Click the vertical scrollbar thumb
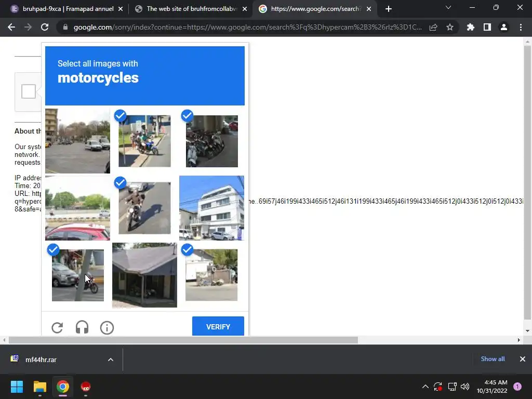The height and width of the screenshot is (399, 532). pos(527,182)
